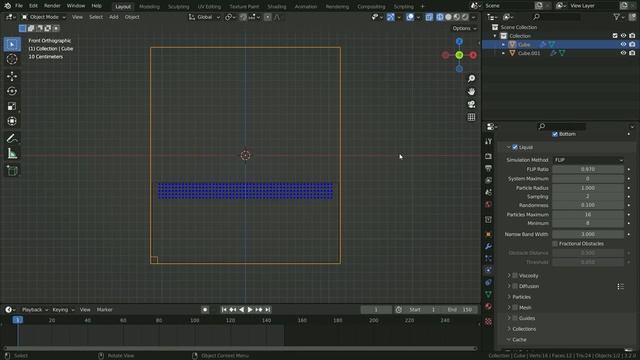Switch viewport to Wireframe shading
Image resolution: width=640 pixels, height=360 pixels.
click(440, 17)
